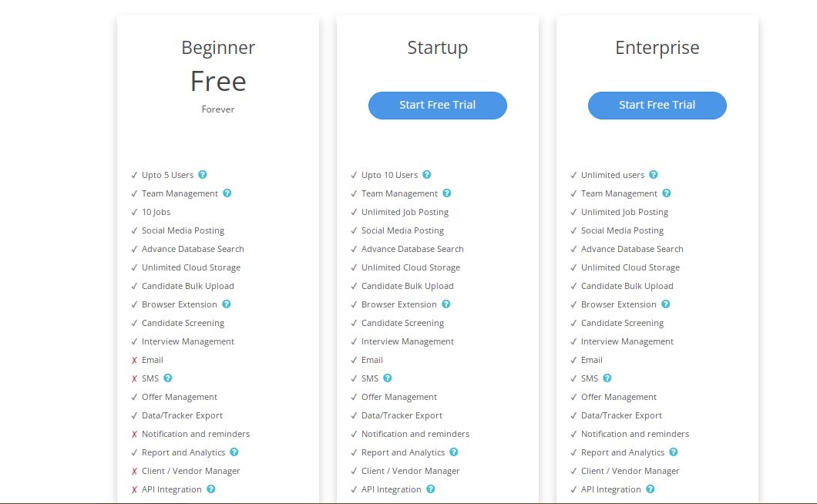
Task: Click the help icon beside Beginner SMS
Action: pos(168,378)
